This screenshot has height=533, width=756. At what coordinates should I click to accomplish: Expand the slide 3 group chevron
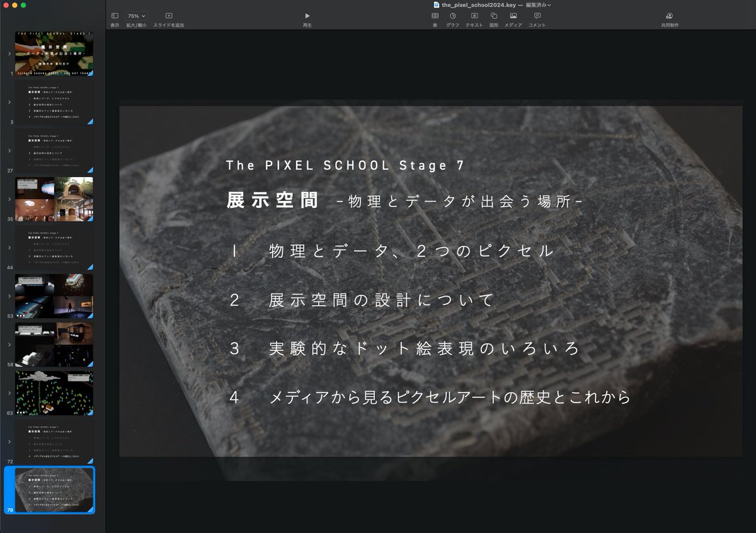coord(9,103)
